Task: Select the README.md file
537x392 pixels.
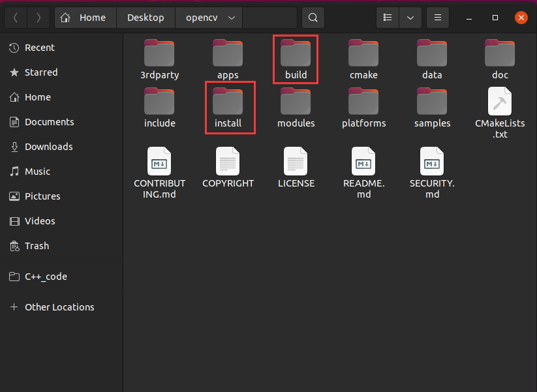Action: (363, 173)
